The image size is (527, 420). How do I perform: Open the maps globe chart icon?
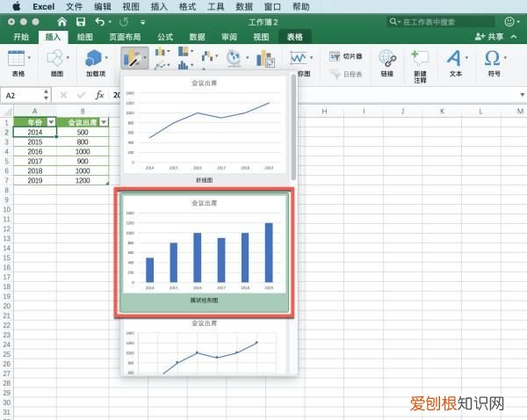click(x=234, y=58)
